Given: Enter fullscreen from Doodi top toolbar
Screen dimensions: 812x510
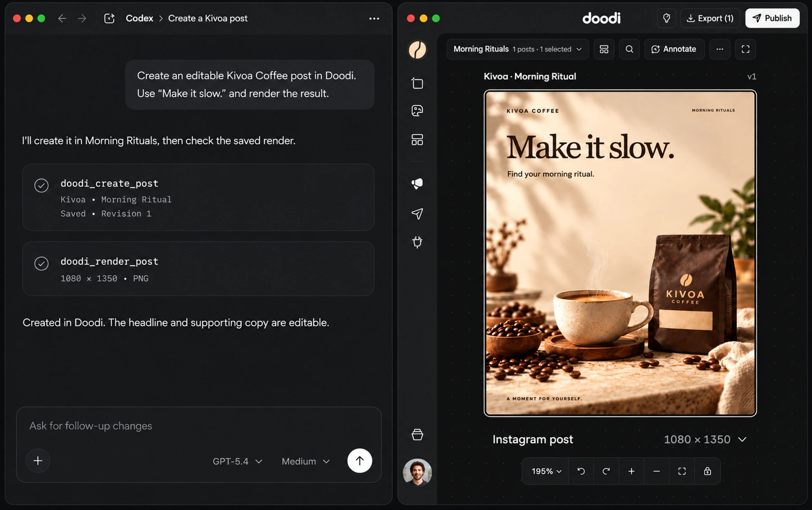Looking at the screenshot, I should 745,49.
